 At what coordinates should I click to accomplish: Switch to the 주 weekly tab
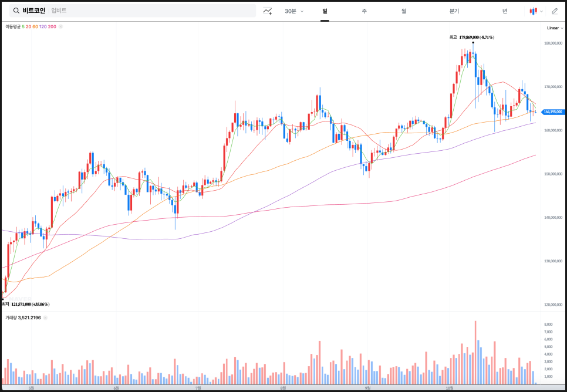point(364,11)
